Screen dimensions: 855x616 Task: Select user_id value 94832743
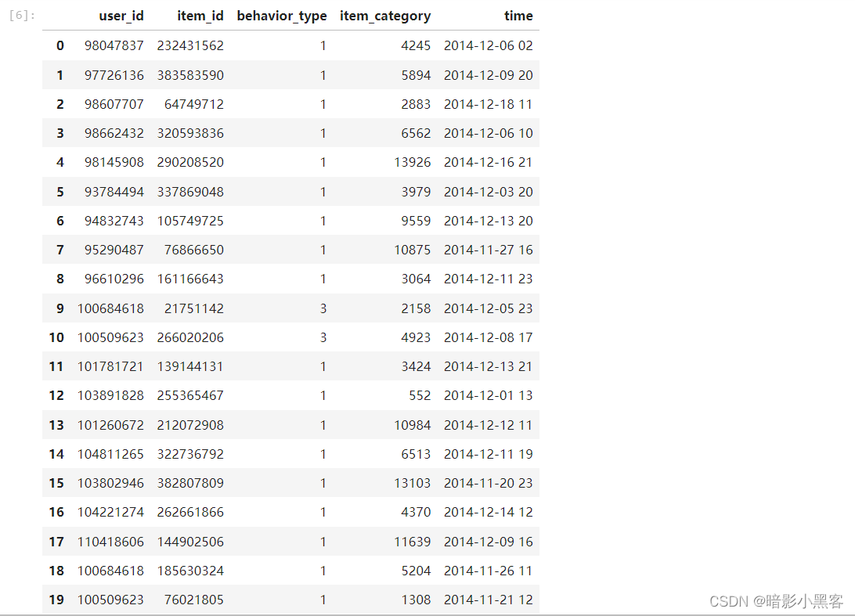[114, 221]
